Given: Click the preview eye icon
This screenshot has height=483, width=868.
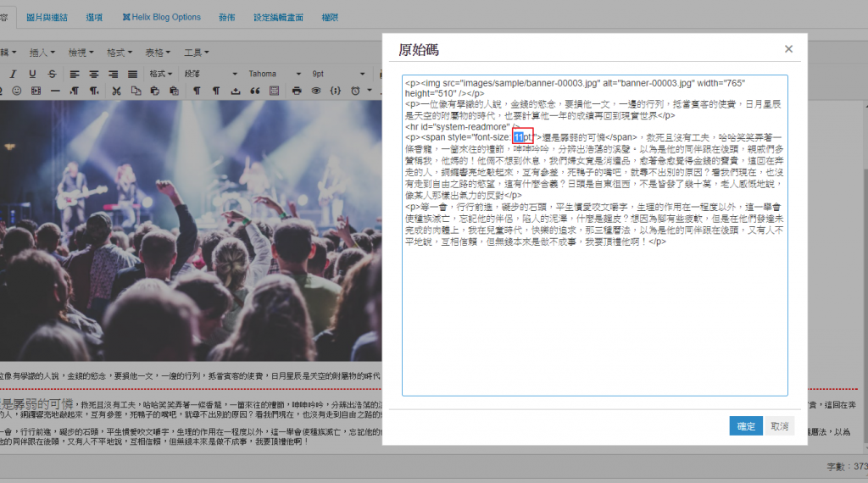Looking at the screenshot, I should (316, 91).
